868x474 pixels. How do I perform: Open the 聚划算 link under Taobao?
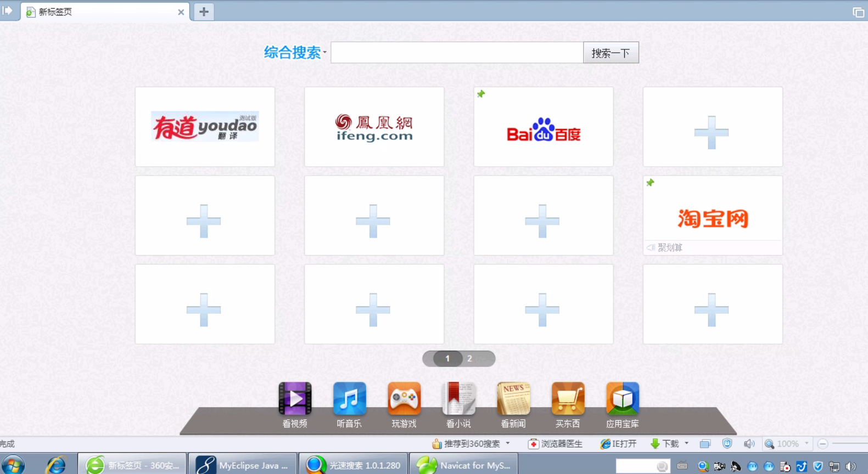click(x=670, y=248)
